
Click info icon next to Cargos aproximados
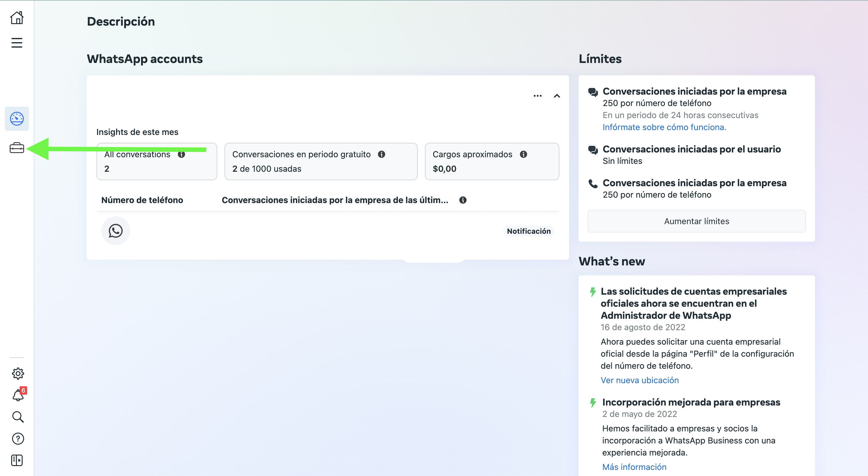(x=523, y=154)
